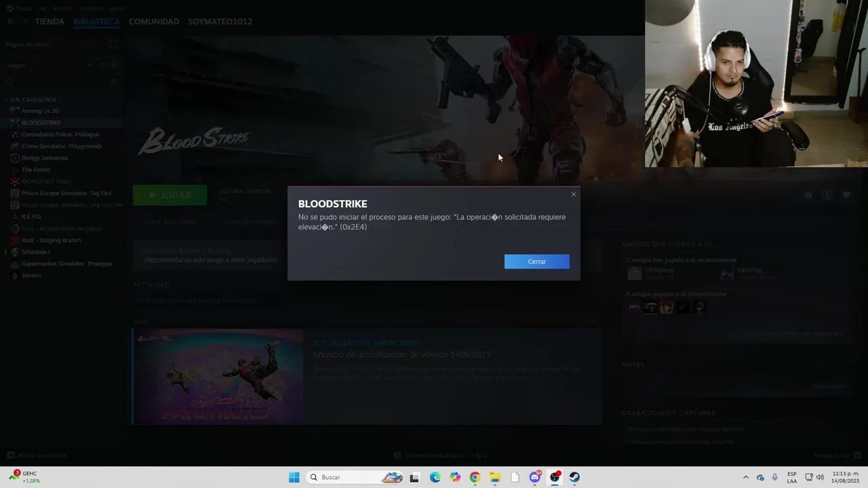Open the Ayuda menu

[x=117, y=8]
